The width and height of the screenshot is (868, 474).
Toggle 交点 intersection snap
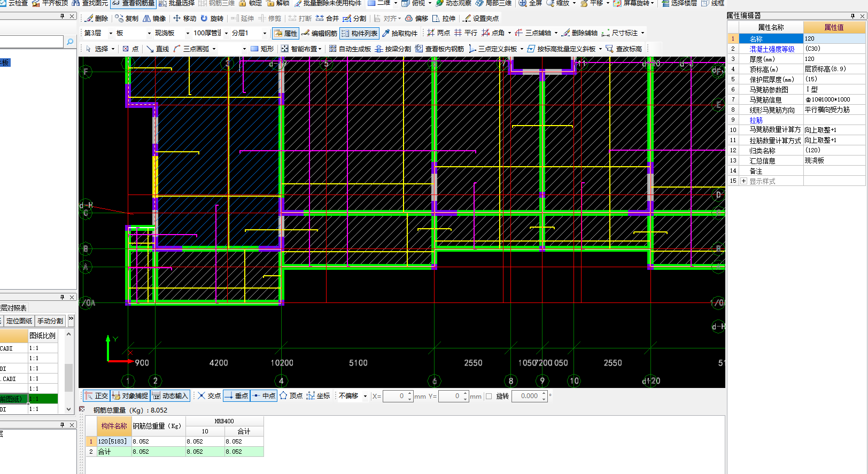209,396
